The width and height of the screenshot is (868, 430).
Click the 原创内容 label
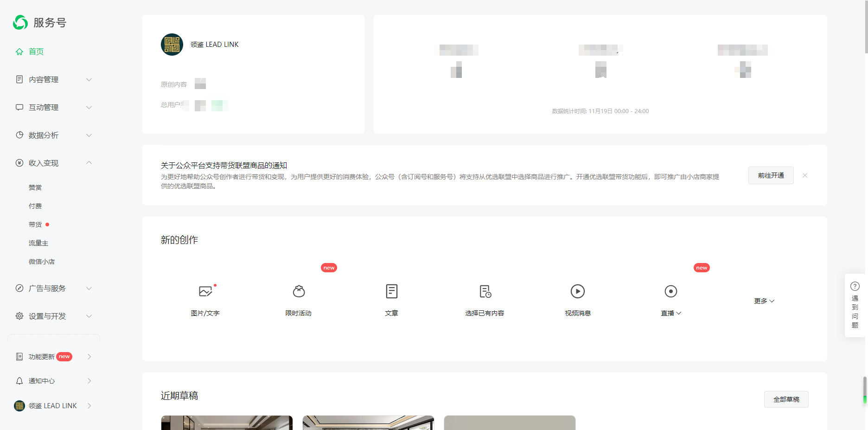point(174,84)
